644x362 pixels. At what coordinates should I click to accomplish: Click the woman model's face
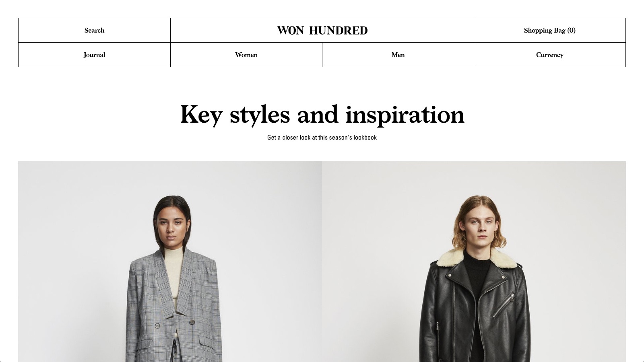172,225
